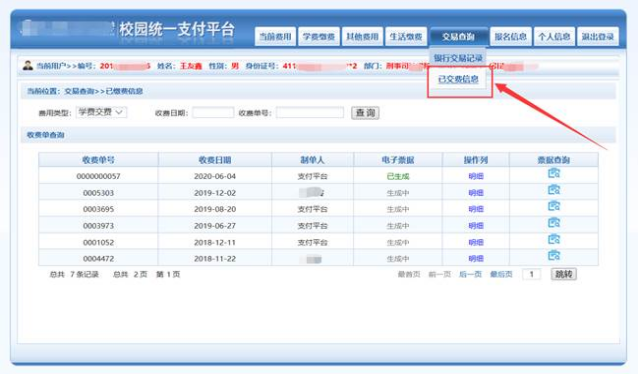Switch to the 学费缴费 tab
The image size is (639, 374).
[x=319, y=37]
